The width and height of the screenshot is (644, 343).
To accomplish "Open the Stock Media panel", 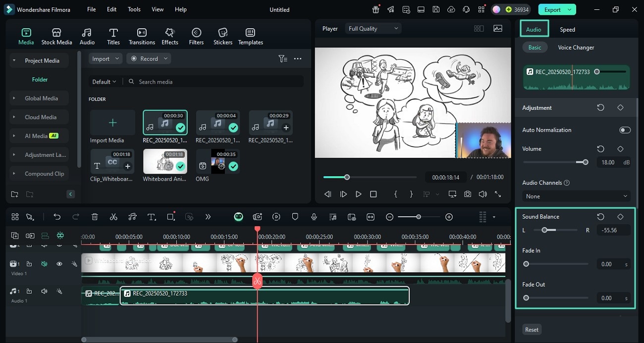I will click(56, 37).
